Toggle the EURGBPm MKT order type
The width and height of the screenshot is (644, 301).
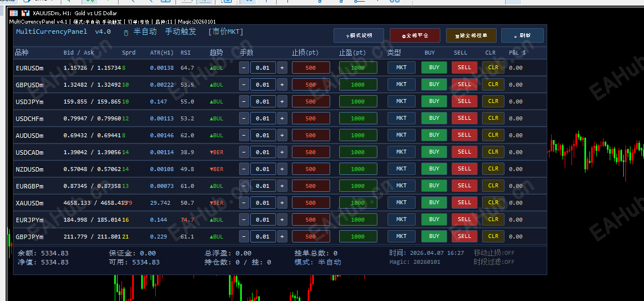401,185
